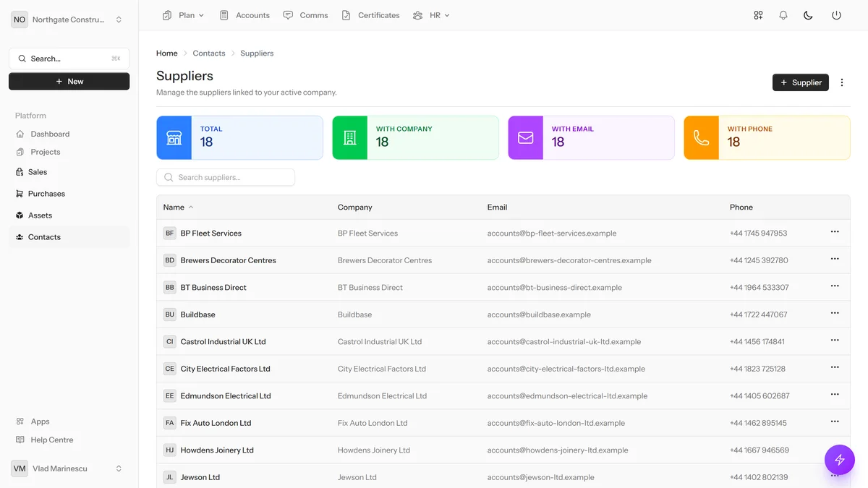Viewport: 868px width, 488px height.
Task: Open notifications bell icon
Action: point(783,15)
